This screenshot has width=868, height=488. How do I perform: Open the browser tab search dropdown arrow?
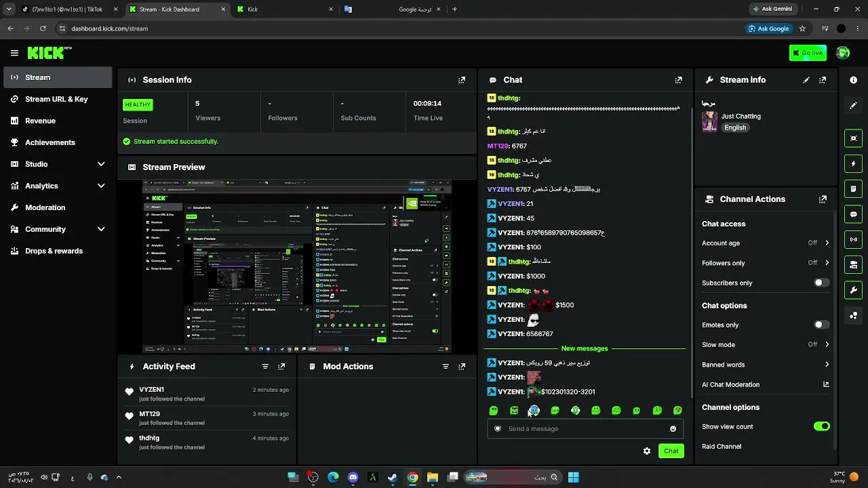(9, 9)
